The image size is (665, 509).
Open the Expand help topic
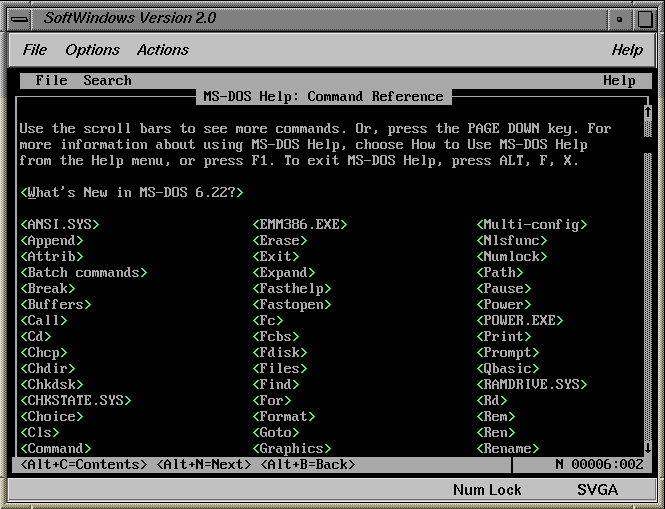(x=284, y=272)
